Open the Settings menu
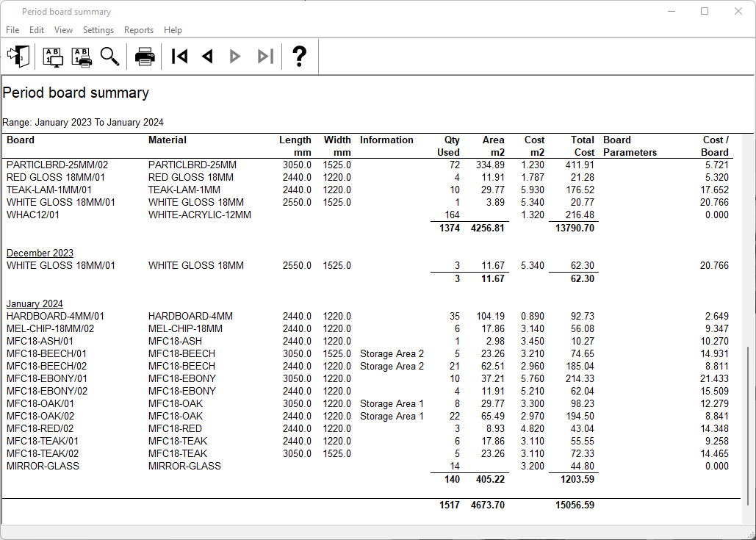The width and height of the screenshot is (756, 540). 98,30
